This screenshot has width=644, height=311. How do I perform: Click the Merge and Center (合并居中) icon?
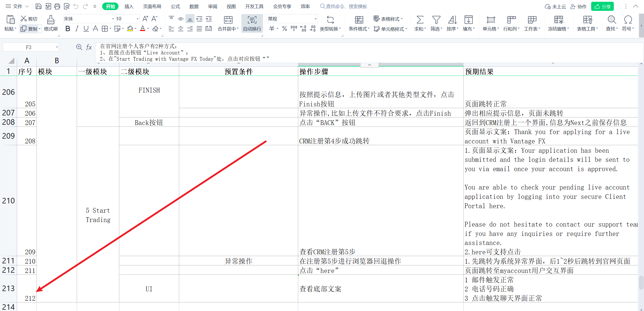click(228, 20)
